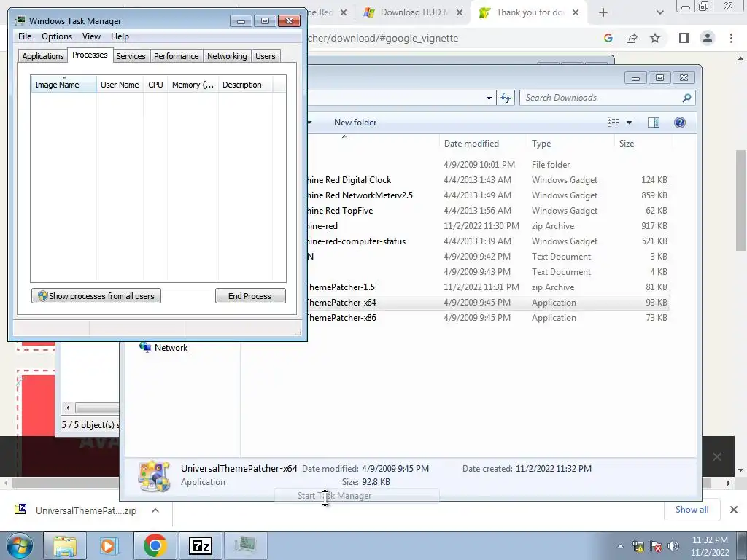Open Windows Explorer from the taskbar
This screenshot has width=747, height=560.
[x=65, y=545]
